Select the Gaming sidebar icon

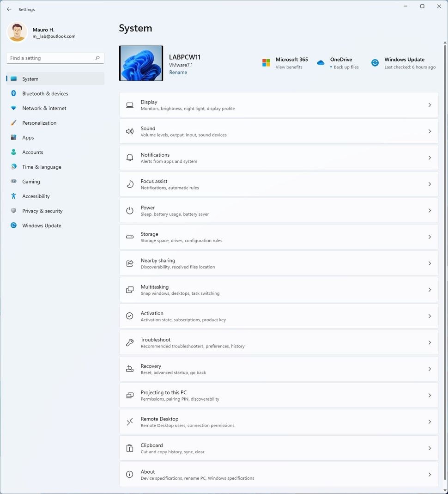coord(13,181)
